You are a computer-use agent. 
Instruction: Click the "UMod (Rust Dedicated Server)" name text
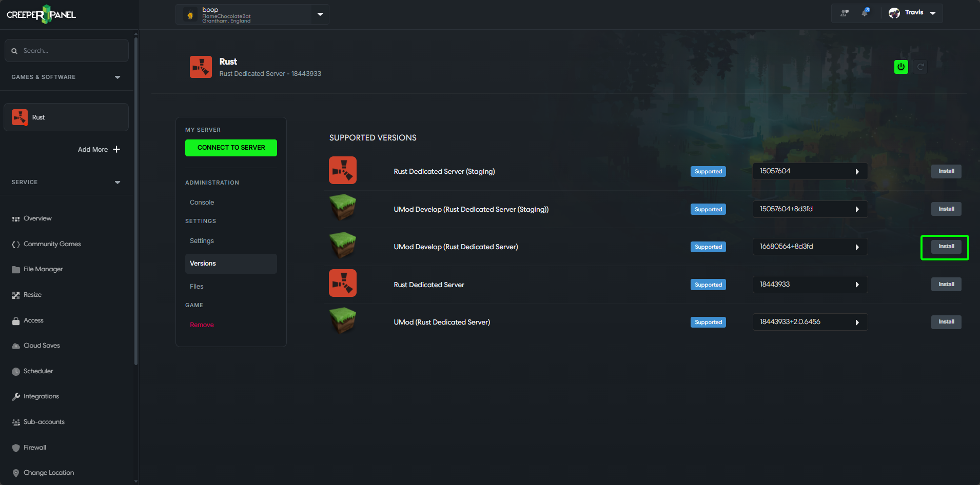(442, 322)
